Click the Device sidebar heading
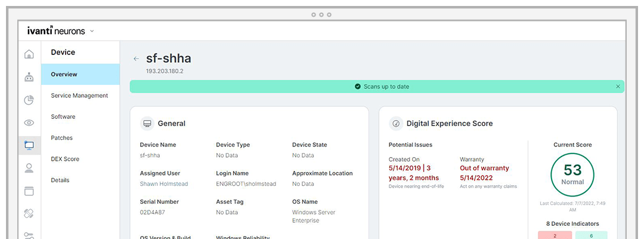This screenshot has width=644, height=239. click(63, 52)
